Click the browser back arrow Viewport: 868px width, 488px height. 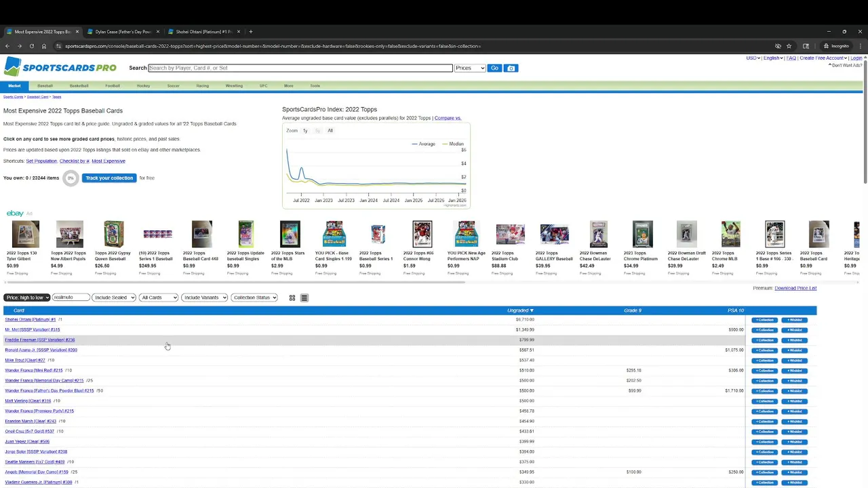click(7, 46)
